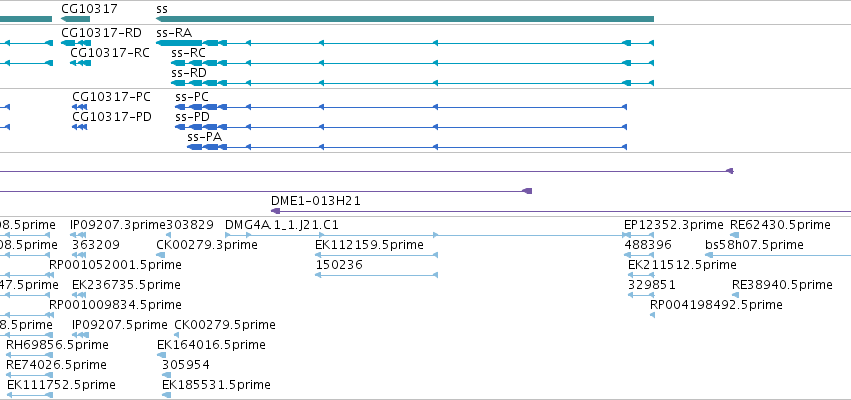
Task: Click the EK185531.5prime label
Action: [216, 385]
